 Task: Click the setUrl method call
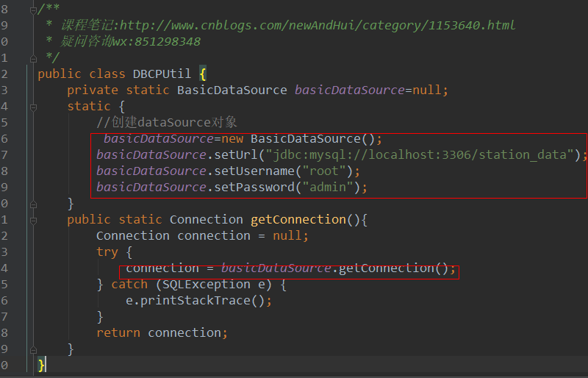coord(236,154)
